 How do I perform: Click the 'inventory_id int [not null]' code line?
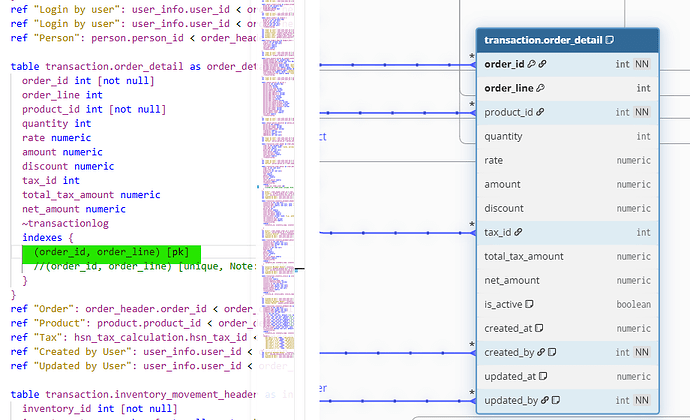click(x=99, y=409)
